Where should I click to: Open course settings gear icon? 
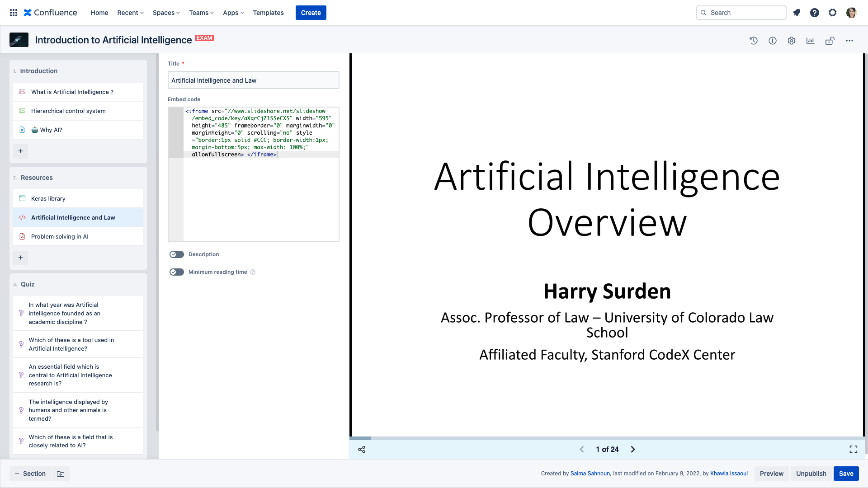792,41
